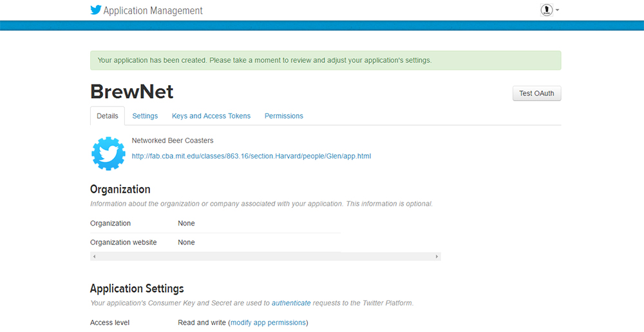Follow the authenticate link
The height and width of the screenshot is (332, 644).
[291, 303]
